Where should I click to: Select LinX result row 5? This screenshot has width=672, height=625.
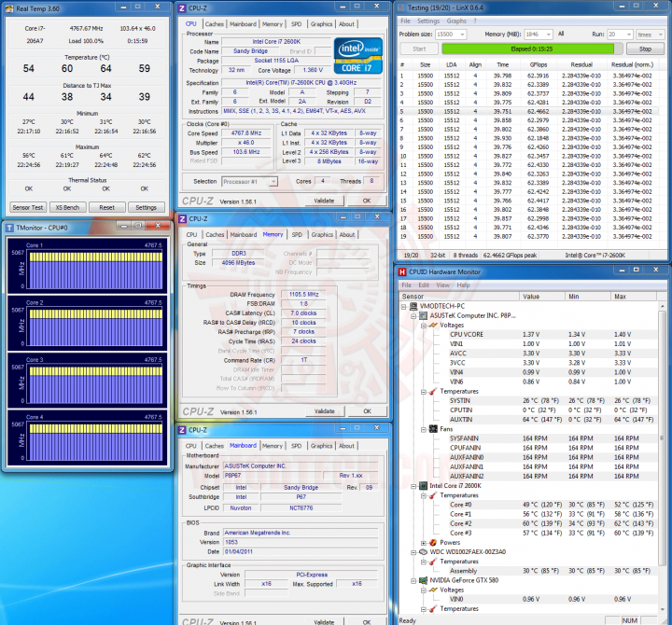point(527,111)
